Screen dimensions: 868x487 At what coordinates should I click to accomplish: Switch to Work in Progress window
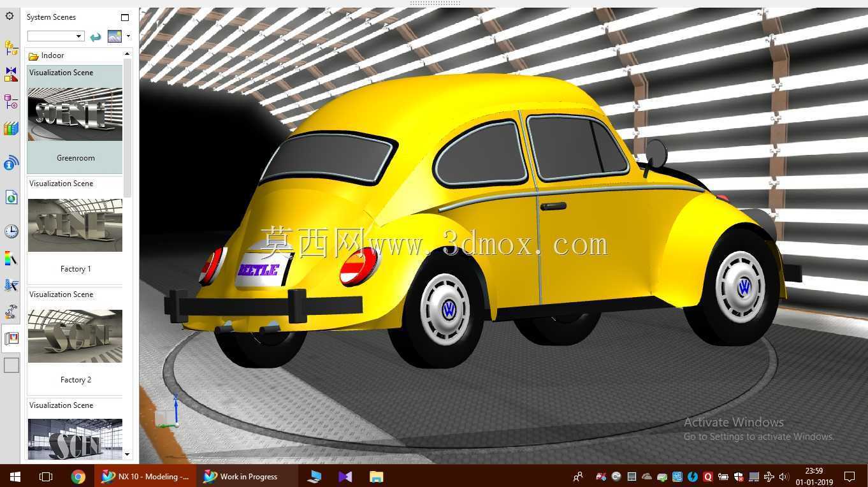point(248,476)
